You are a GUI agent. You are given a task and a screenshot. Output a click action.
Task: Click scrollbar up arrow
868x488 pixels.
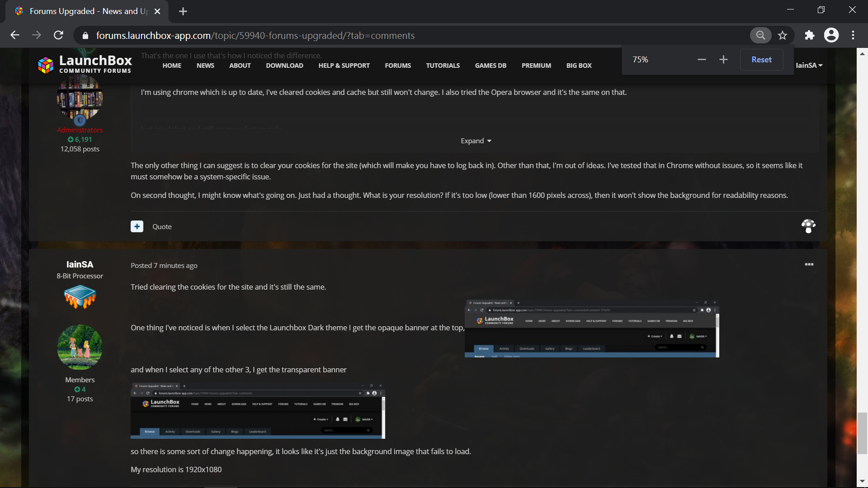pyautogui.click(x=863, y=53)
